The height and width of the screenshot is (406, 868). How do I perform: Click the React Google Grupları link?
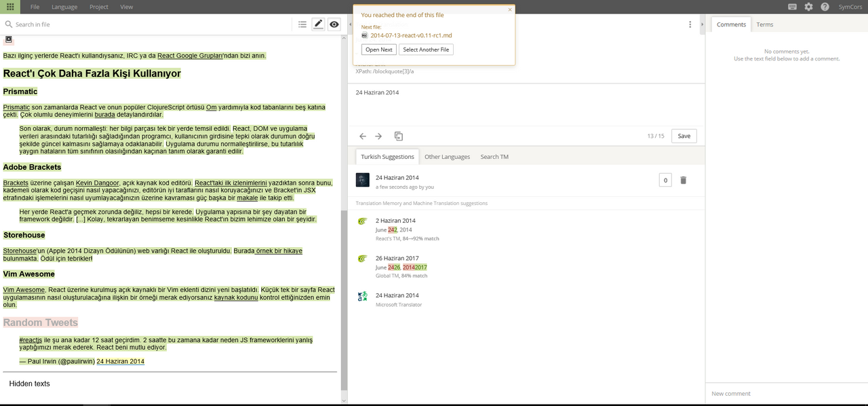[190, 56]
